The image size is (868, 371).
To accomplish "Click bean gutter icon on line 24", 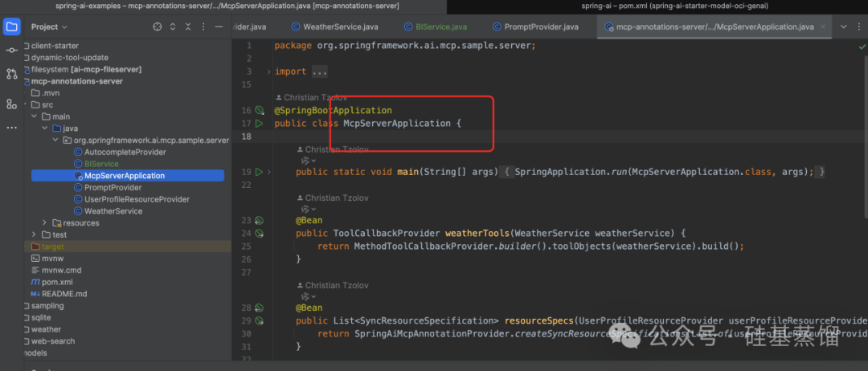I will click(260, 233).
